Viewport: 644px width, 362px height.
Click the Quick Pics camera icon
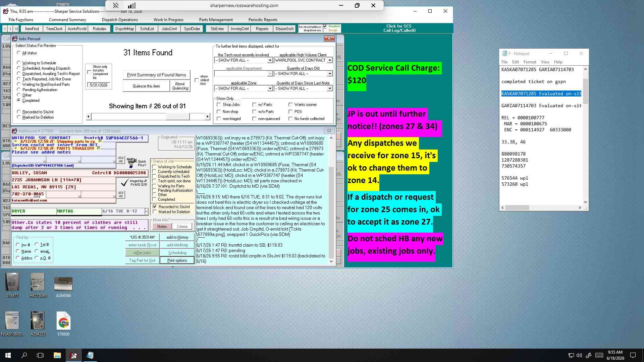coord(131,163)
